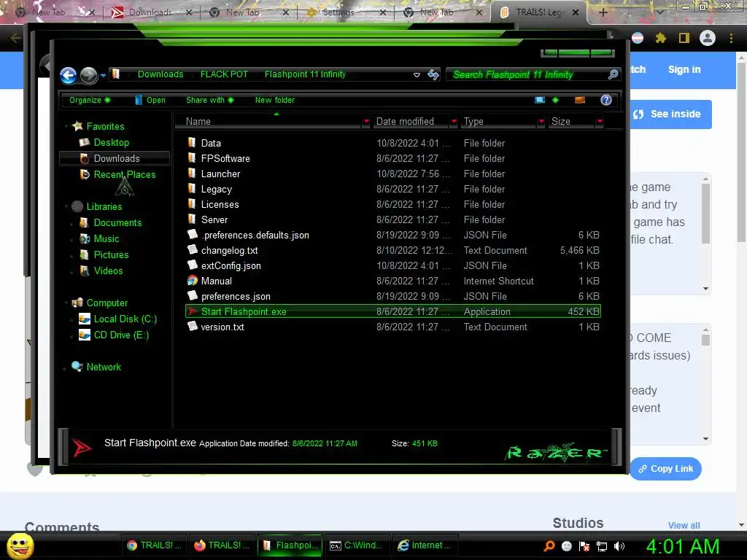Click See inside button on Scratch page
This screenshot has width=747, height=560.
point(671,114)
